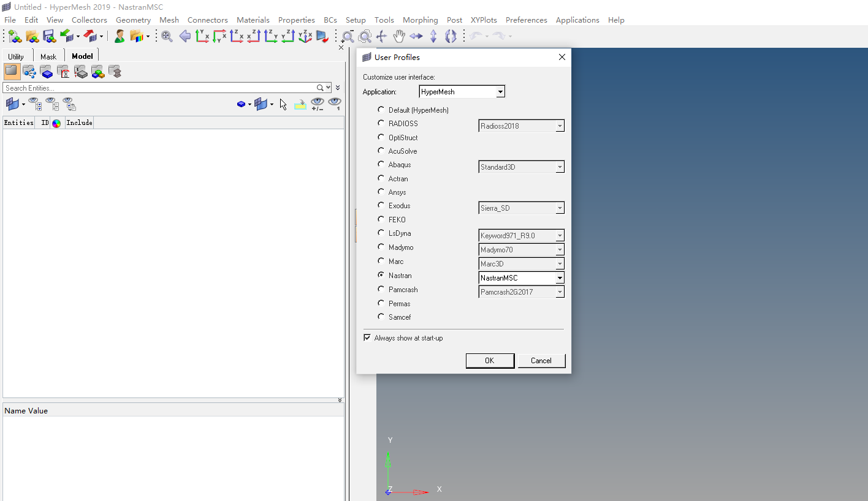The width and height of the screenshot is (868, 501).
Task: Click the horizontal left-right arrow icon
Action: (416, 37)
